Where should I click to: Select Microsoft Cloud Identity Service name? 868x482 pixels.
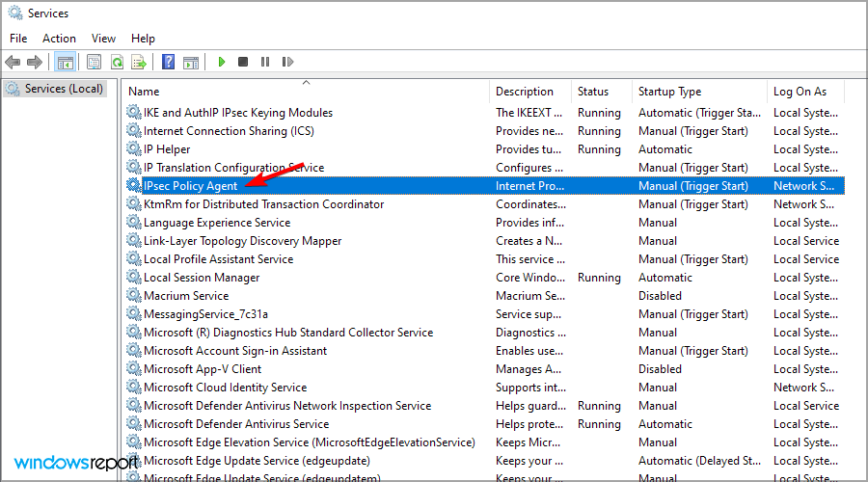click(226, 388)
